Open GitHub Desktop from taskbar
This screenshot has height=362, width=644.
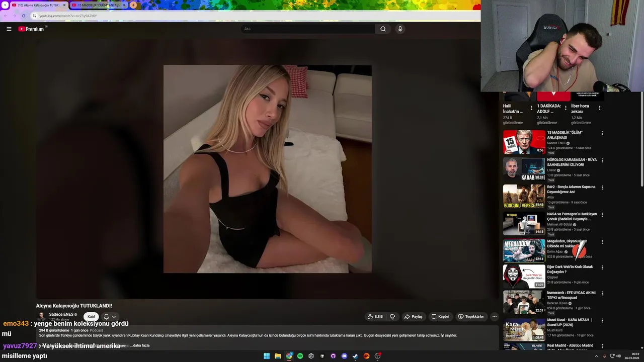click(x=333, y=356)
